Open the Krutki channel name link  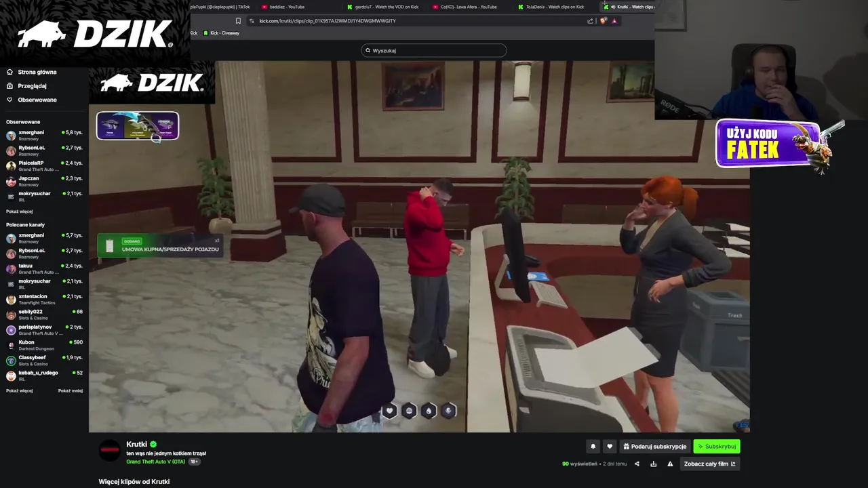136,445
